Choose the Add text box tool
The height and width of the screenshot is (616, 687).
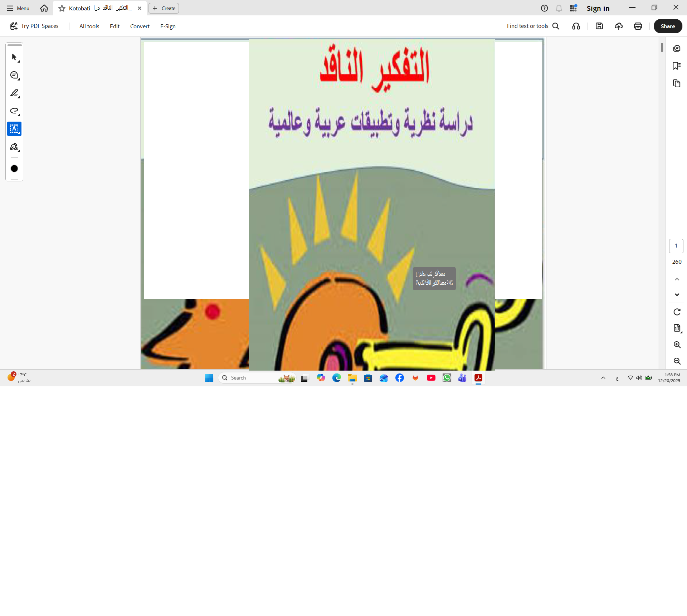[x=14, y=129]
